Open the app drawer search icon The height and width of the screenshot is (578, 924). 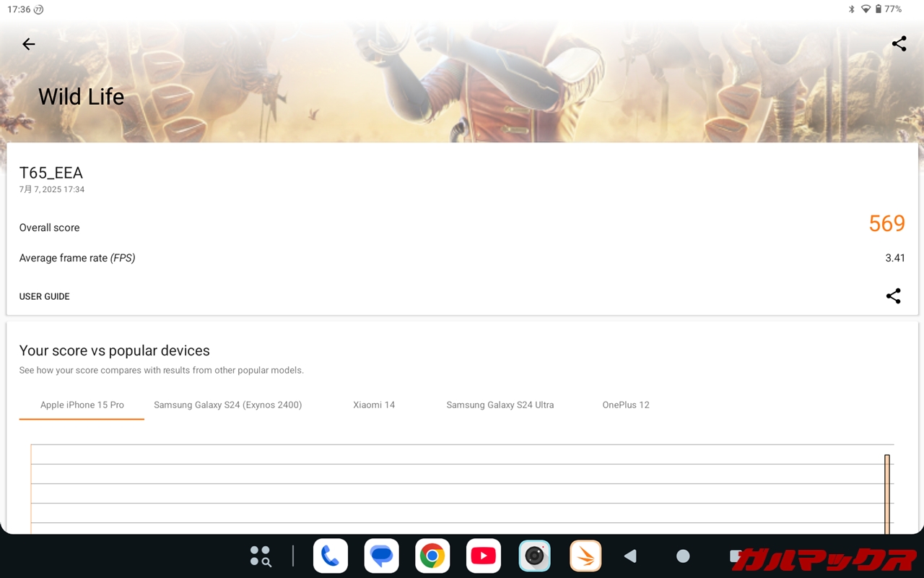click(x=260, y=556)
